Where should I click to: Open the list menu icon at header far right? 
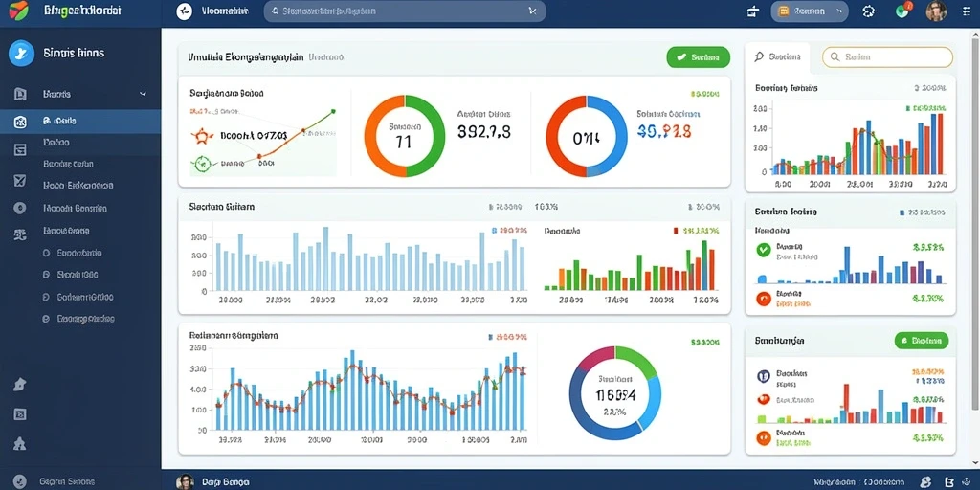click(x=967, y=11)
